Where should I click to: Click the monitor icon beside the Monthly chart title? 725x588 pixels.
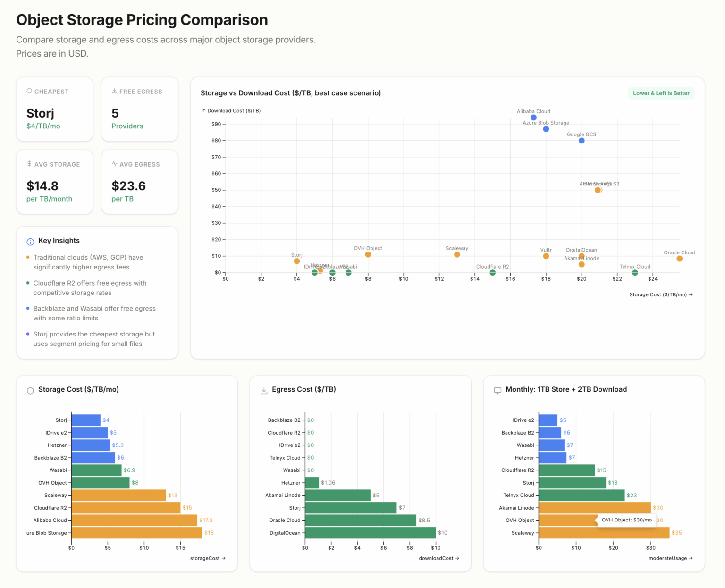[x=497, y=390]
